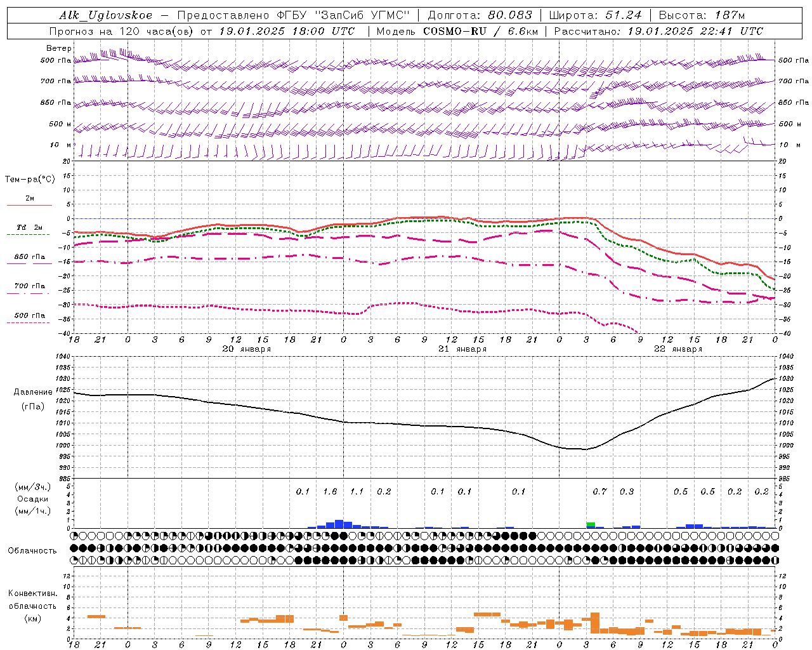Screen dimensions: 812x650
Task: Click the (км) unit under convective cloud label
Action: 32,618
